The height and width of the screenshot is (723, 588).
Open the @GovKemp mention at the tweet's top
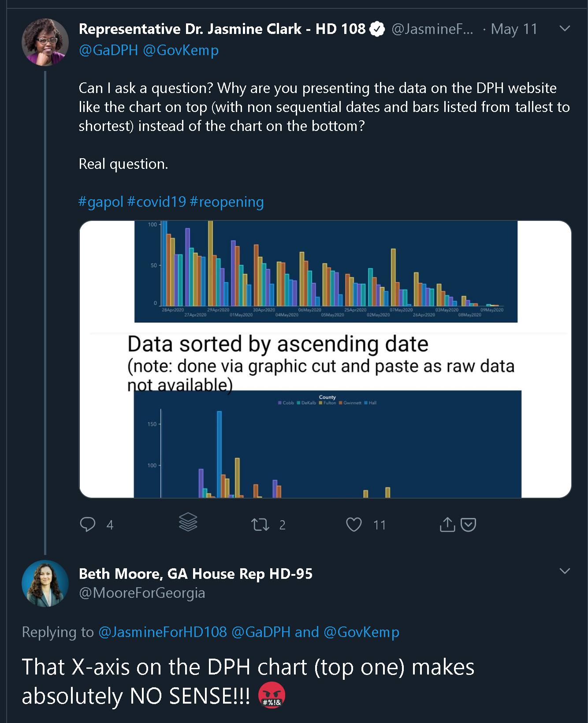[x=181, y=50]
